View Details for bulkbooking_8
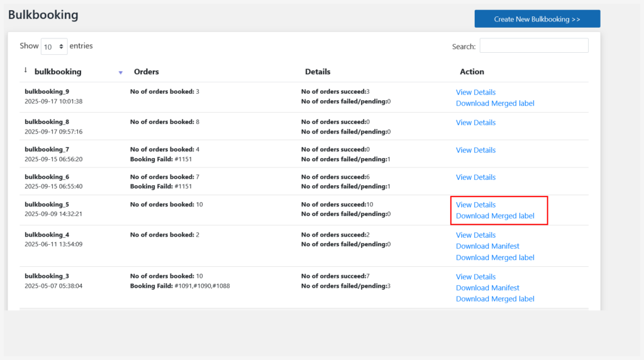This screenshot has width=644, height=360. 475,123
